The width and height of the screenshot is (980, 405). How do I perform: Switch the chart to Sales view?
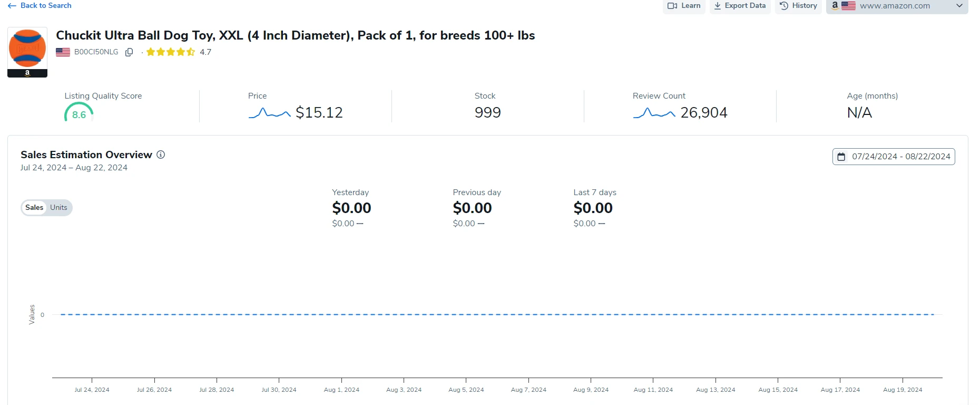[34, 208]
